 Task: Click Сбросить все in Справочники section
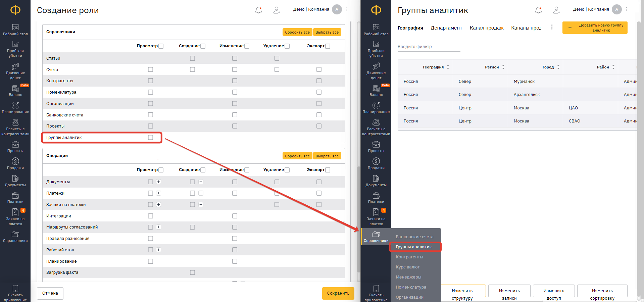(x=297, y=32)
